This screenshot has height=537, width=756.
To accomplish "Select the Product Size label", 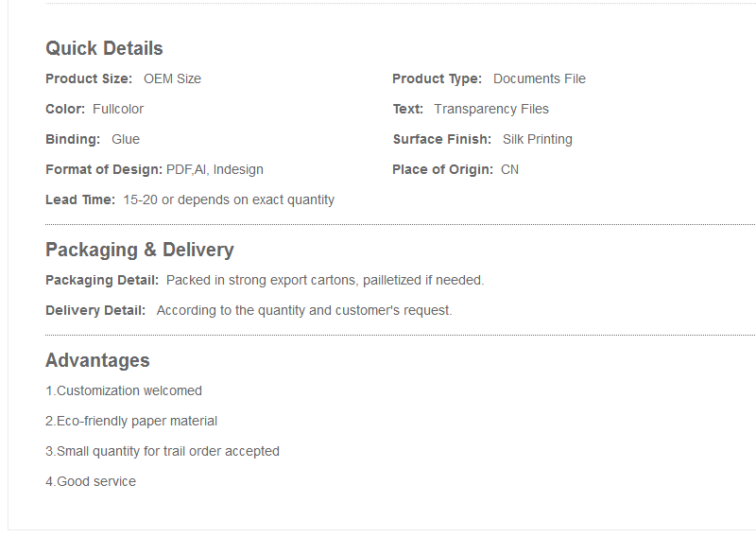I will pos(89,78).
